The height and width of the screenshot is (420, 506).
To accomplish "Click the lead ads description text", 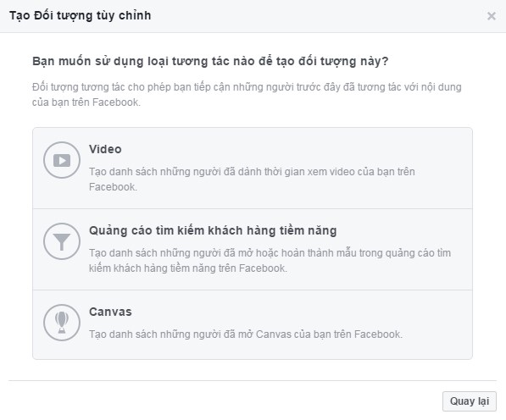I will (x=270, y=261).
